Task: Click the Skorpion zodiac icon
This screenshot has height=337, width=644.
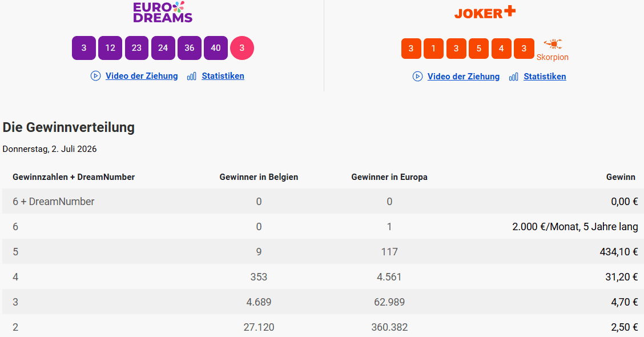Action: pyautogui.click(x=553, y=44)
